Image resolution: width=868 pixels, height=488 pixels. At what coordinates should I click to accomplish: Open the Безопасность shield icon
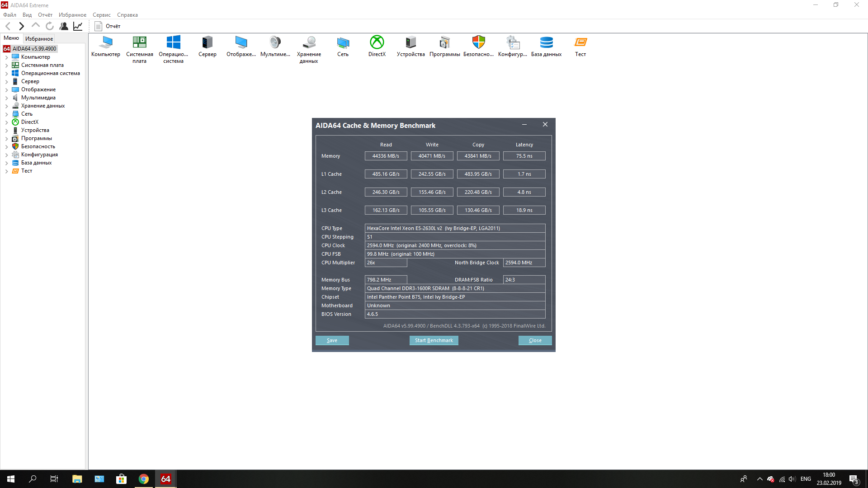(x=478, y=43)
